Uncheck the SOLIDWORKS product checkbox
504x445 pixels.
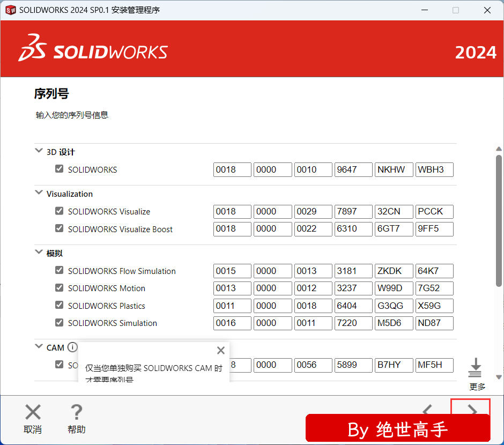(x=59, y=169)
